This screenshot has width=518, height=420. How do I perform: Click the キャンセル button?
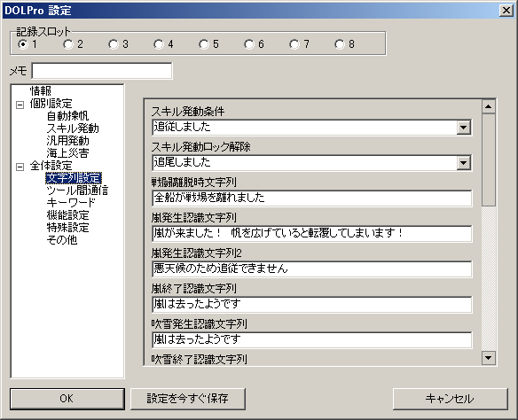click(x=450, y=399)
